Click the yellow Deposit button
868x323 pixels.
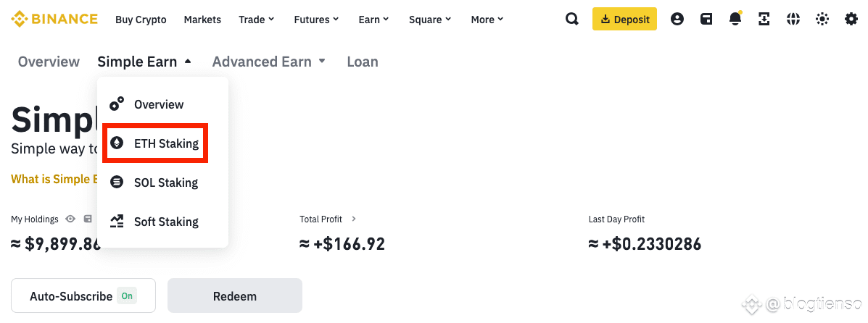[624, 20]
